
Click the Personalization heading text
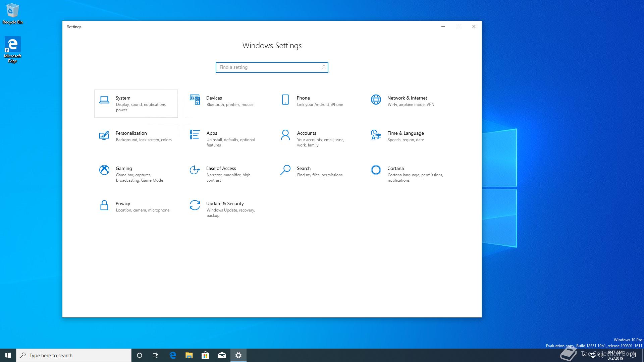click(131, 133)
